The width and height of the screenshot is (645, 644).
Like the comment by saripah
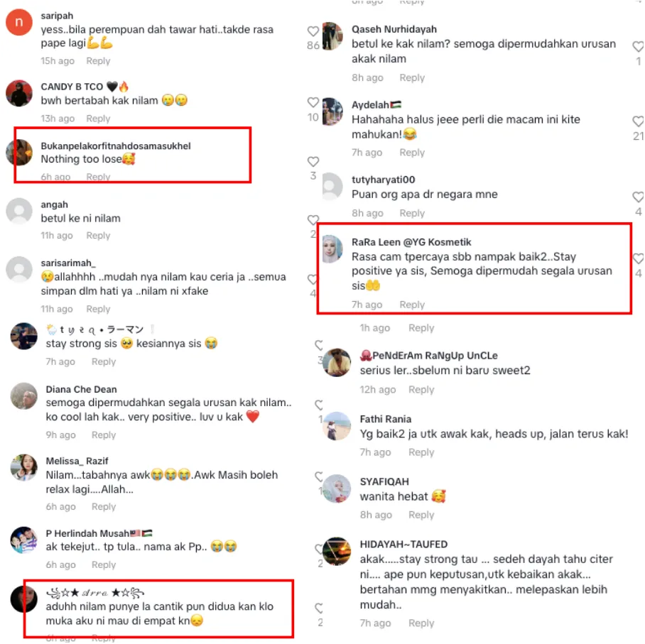click(x=313, y=31)
